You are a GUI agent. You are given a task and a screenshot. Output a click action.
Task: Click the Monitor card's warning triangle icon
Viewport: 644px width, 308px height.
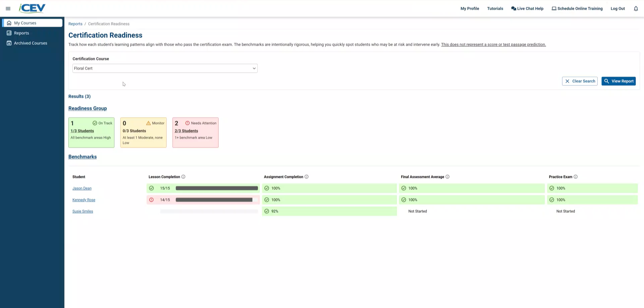click(148, 123)
